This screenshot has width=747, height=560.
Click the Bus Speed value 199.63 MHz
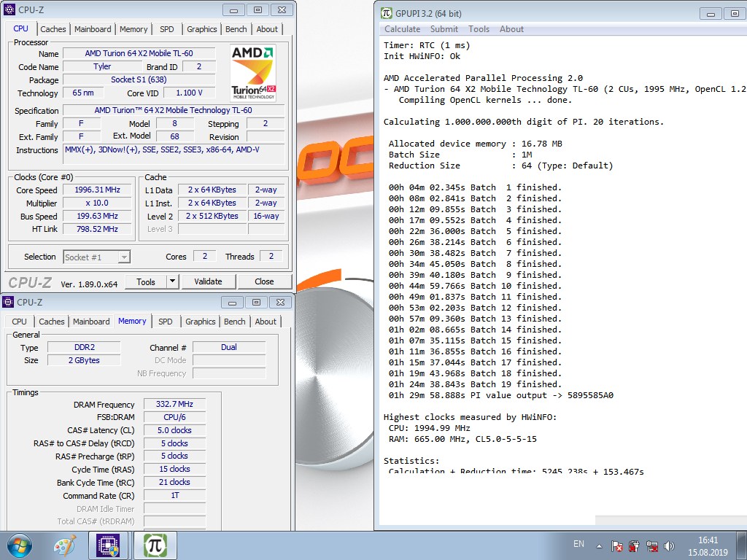point(98,216)
